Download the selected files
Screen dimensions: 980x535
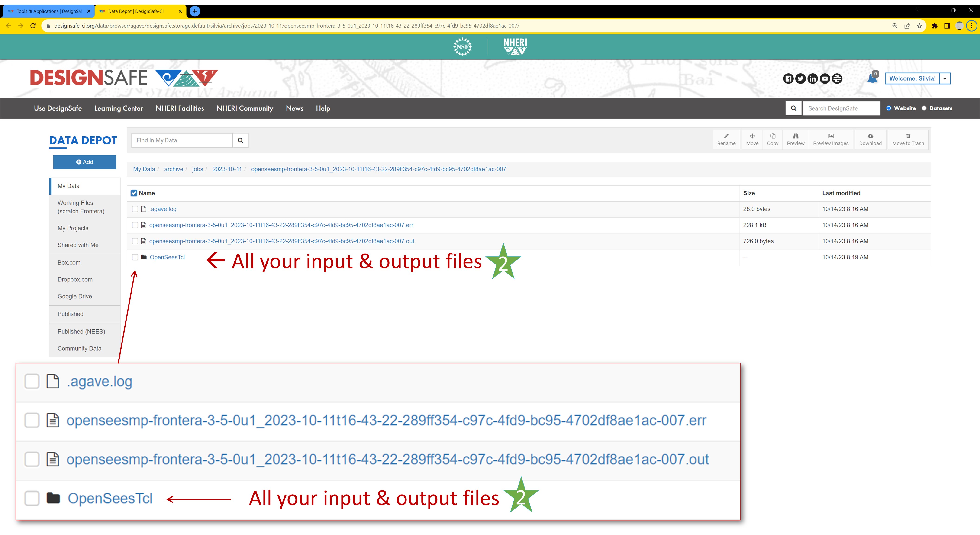click(870, 139)
